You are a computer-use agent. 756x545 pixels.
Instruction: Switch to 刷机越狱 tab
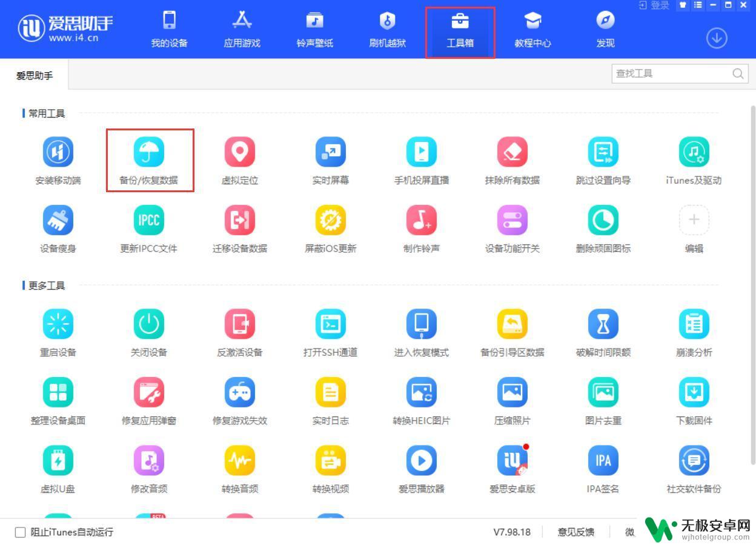pos(388,30)
